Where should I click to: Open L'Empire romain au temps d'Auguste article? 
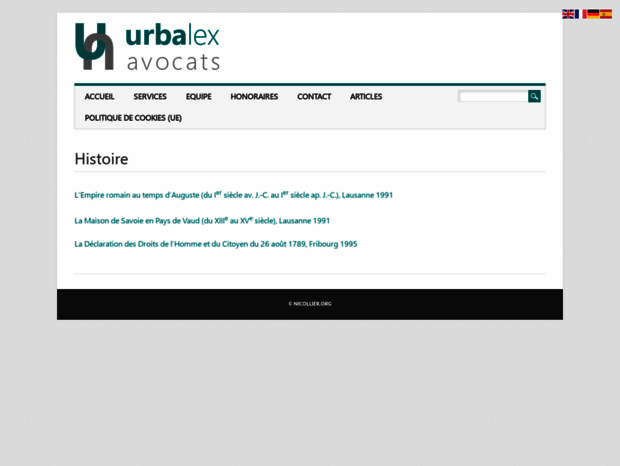(x=233, y=195)
